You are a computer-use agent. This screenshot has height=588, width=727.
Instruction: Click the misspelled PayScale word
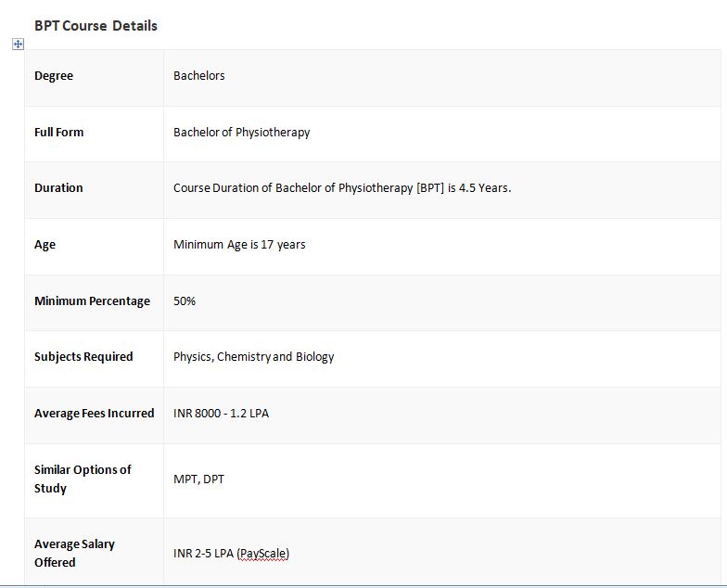(263, 554)
